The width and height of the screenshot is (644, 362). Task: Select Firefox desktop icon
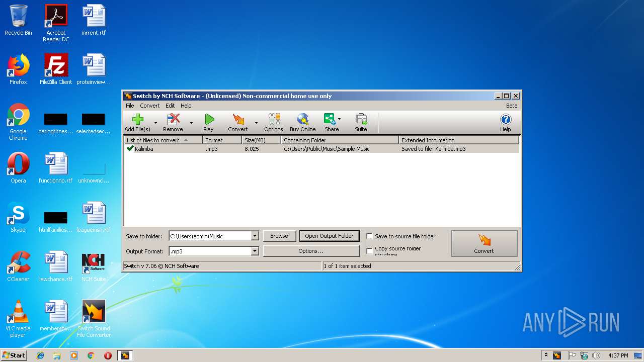click(x=18, y=69)
